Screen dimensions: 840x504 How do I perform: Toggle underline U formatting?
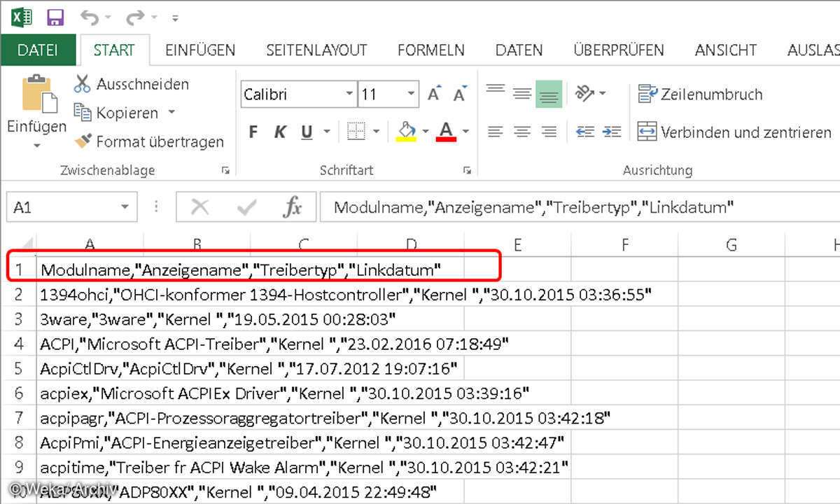[x=307, y=132]
